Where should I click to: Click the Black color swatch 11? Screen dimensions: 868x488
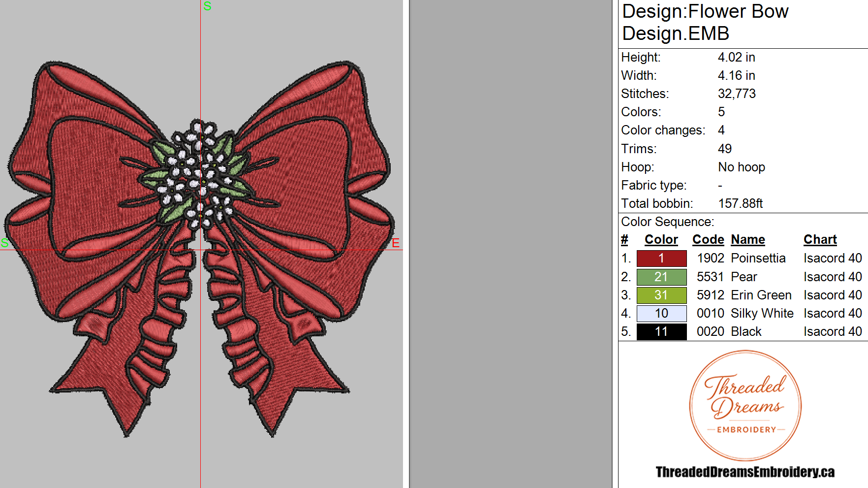click(661, 331)
